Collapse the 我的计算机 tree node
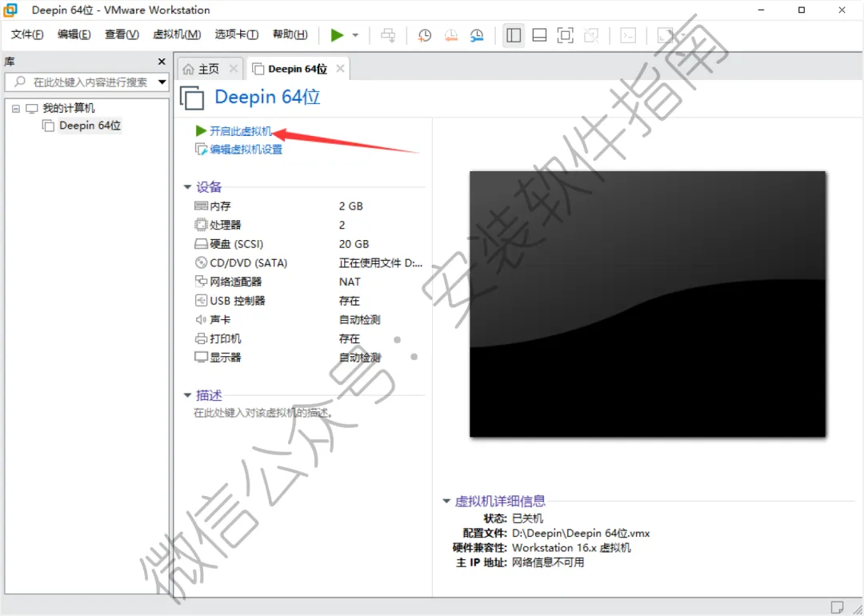This screenshot has height=616, width=864. (15, 109)
